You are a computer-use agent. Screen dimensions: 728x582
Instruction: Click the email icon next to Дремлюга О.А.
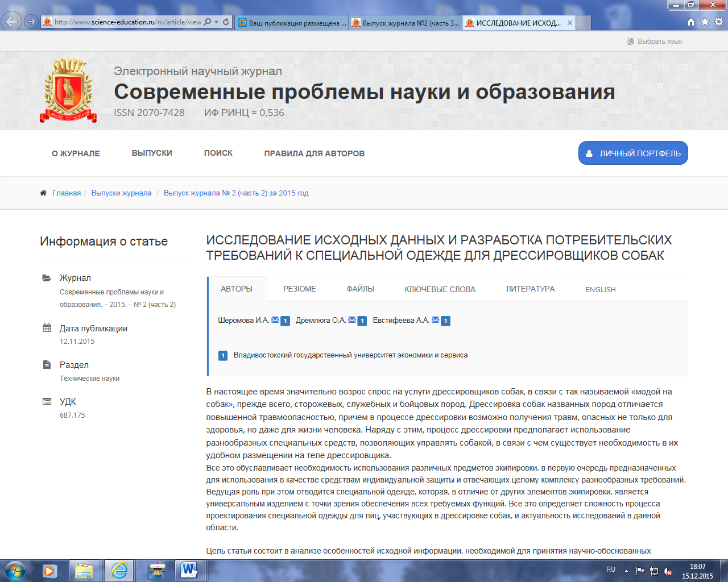tap(352, 320)
